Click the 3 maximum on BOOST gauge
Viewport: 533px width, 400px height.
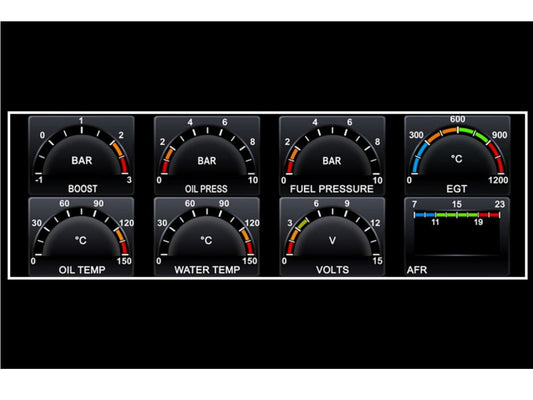point(129,180)
